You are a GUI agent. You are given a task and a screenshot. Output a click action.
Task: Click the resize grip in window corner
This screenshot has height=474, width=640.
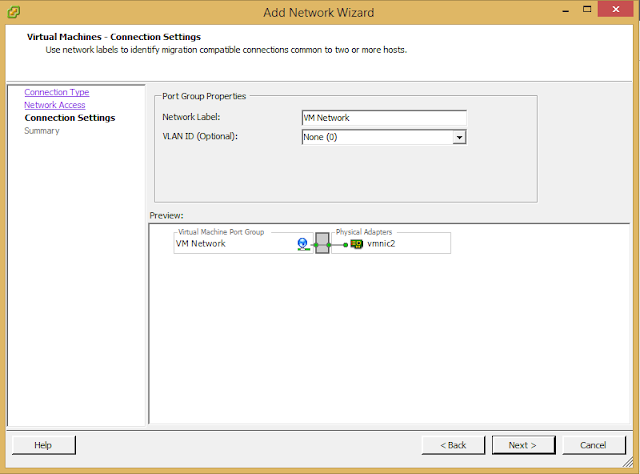tap(628, 462)
